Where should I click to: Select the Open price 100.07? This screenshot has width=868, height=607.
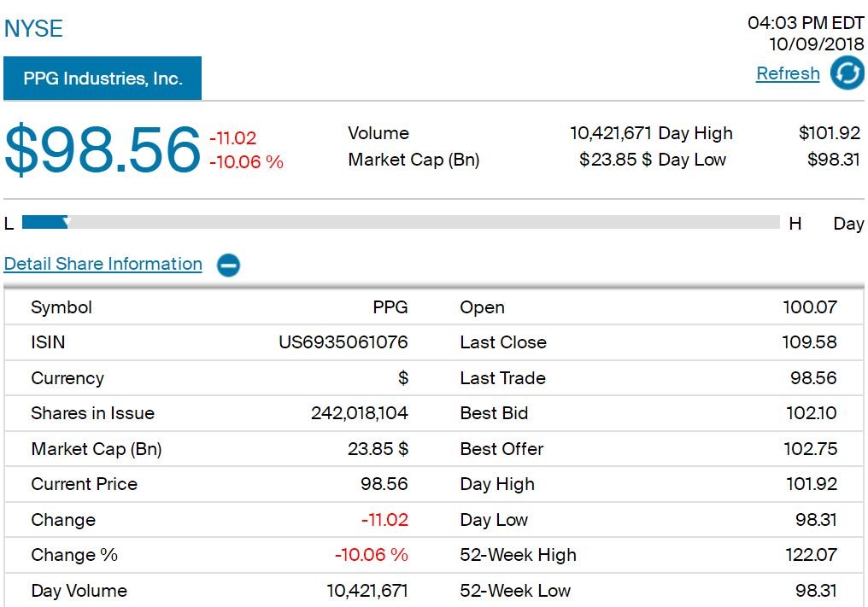pyautogui.click(x=810, y=307)
